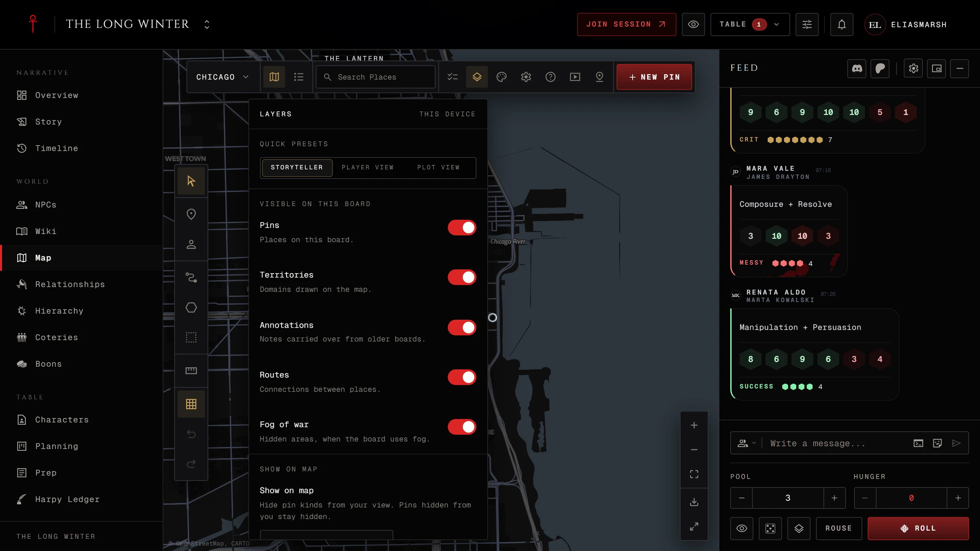Screen dimensions: 980x551
Task: Open the ELIASMARSH user menu
Action: click(x=906, y=24)
